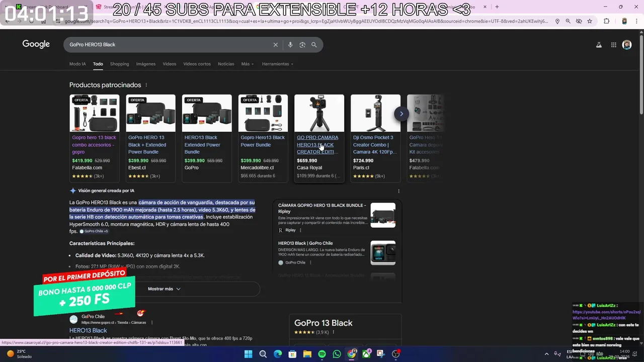Open the weather widget 25°C Soleado

coord(20,354)
